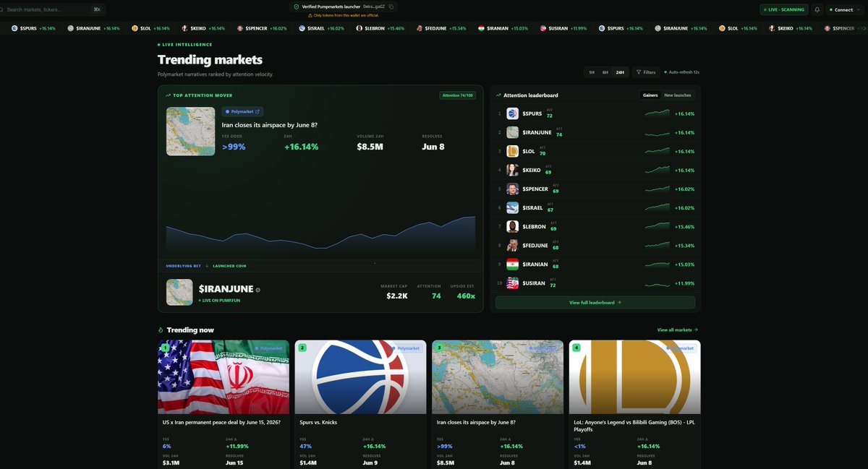Click the $FEDJUNE avatar in the leaderboard
The width and height of the screenshot is (868, 469).
512,246
